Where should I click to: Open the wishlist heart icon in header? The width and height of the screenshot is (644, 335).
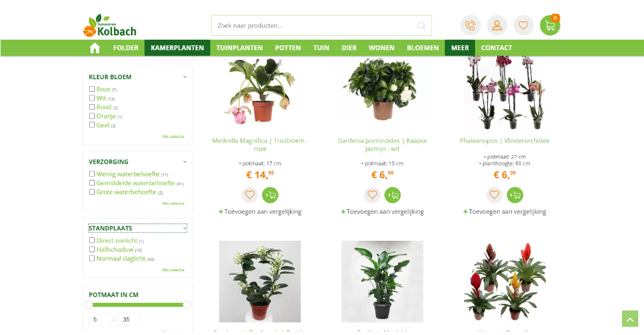[x=523, y=25]
